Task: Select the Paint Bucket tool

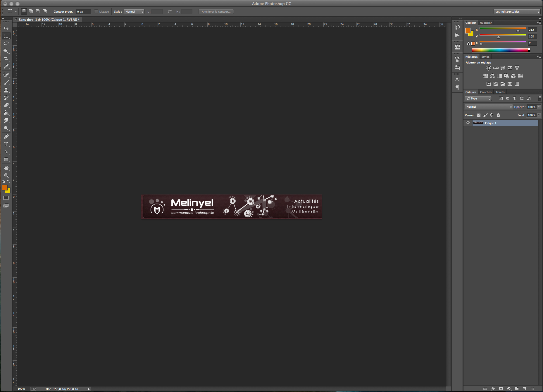Action: (6, 113)
